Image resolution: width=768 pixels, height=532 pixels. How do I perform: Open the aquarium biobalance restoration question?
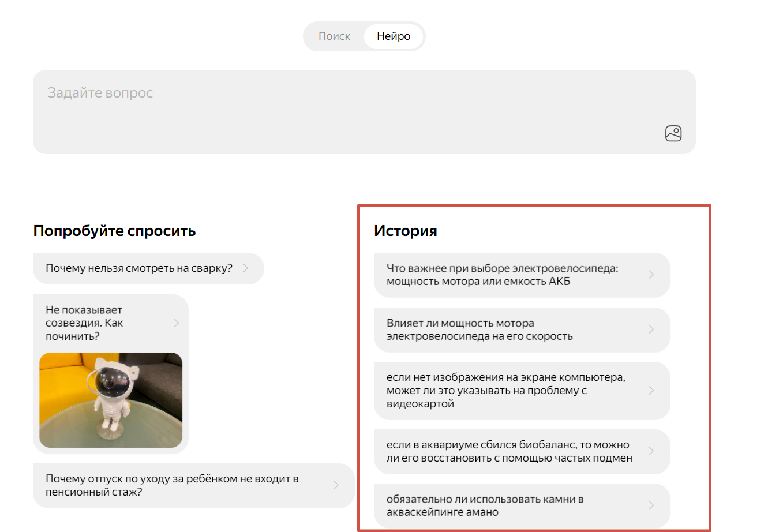pos(508,451)
